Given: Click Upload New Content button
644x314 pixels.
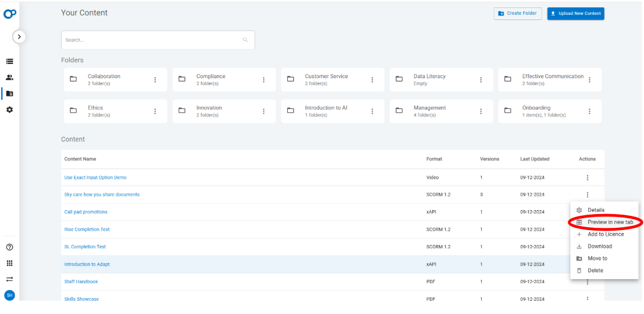Looking at the screenshot, I should pos(575,14).
